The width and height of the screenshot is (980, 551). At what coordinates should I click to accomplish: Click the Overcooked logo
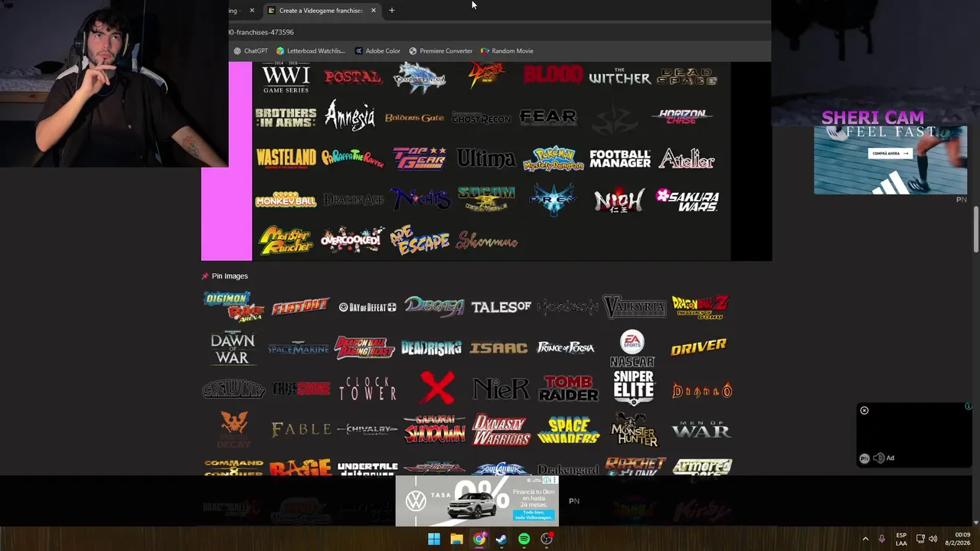point(351,240)
